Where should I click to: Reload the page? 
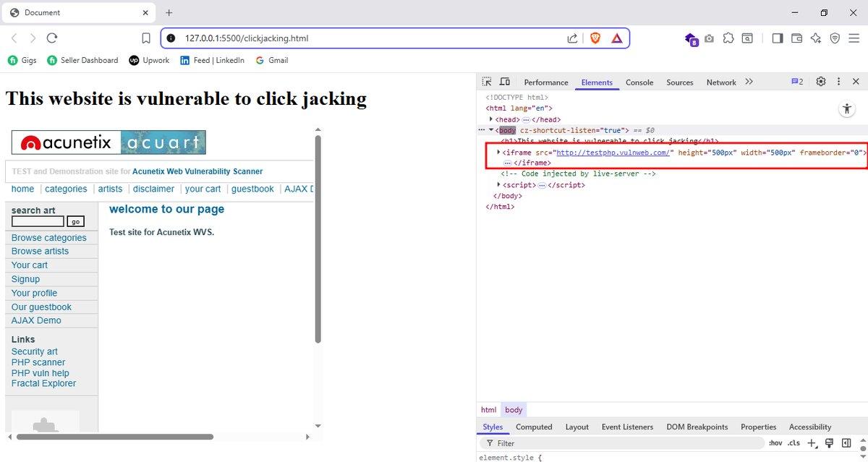[x=52, y=38]
